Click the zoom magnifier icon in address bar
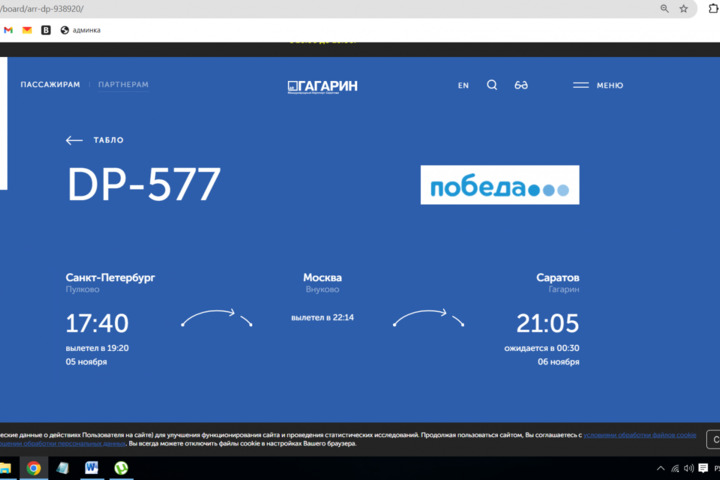Screen dimensions: 720x480 (x=664, y=8)
